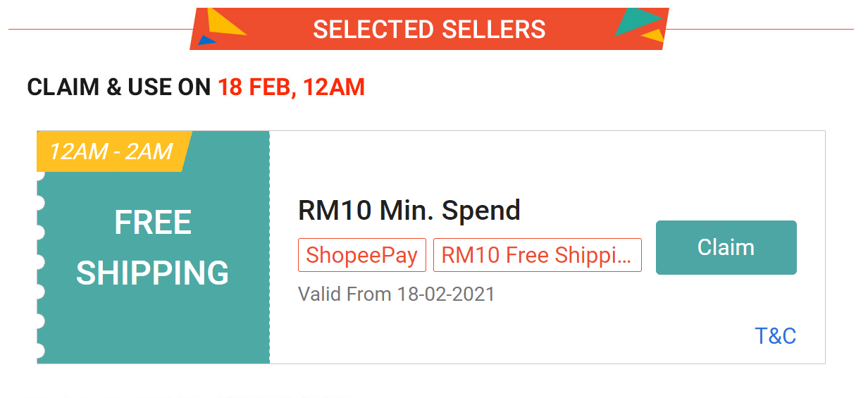
Task: Click the scalloped left edge of voucher
Action: pyautogui.click(x=39, y=262)
